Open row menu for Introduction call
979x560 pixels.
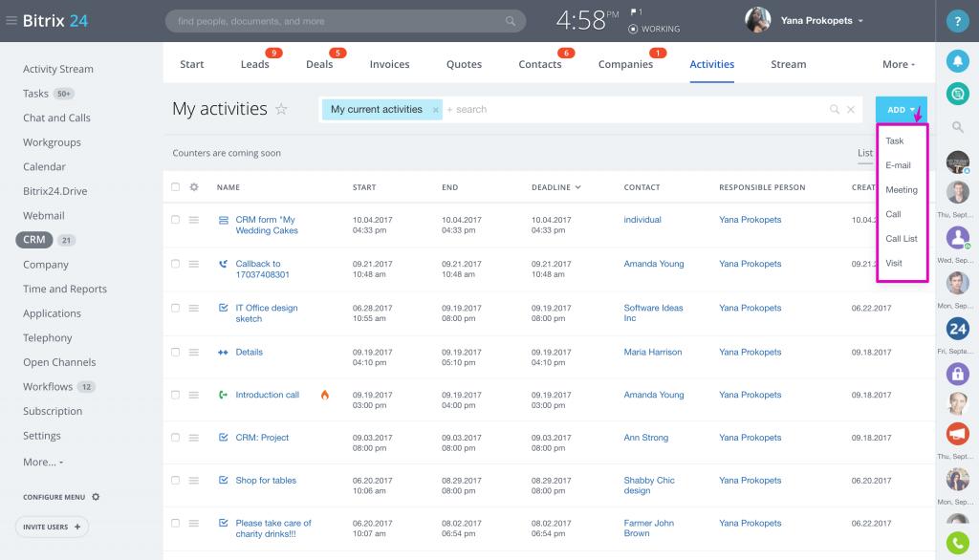coord(194,396)
